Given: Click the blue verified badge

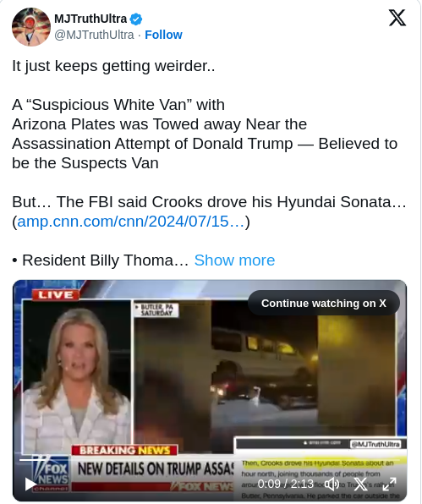Looking at the screenshot, I should click(136, 19).
